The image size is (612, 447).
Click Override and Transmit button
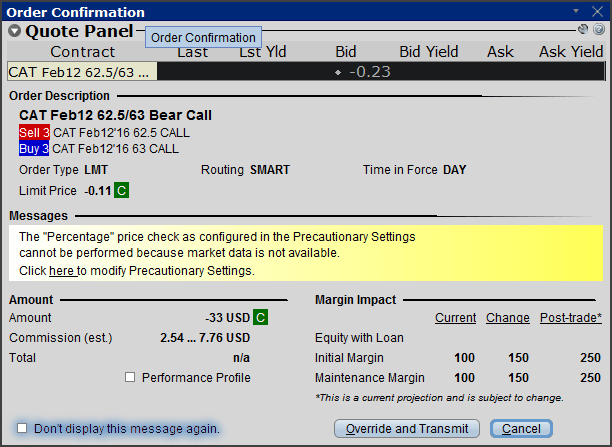point(407,429)
